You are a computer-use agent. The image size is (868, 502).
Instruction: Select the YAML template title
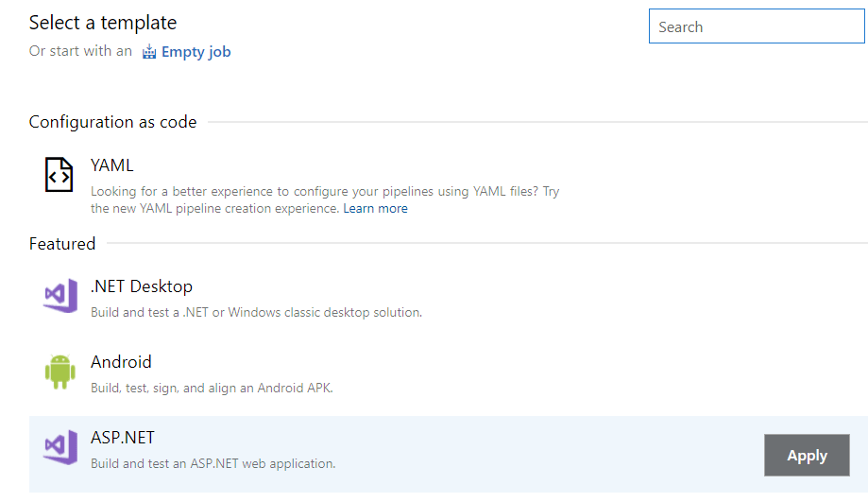click(x=112, y=165)
